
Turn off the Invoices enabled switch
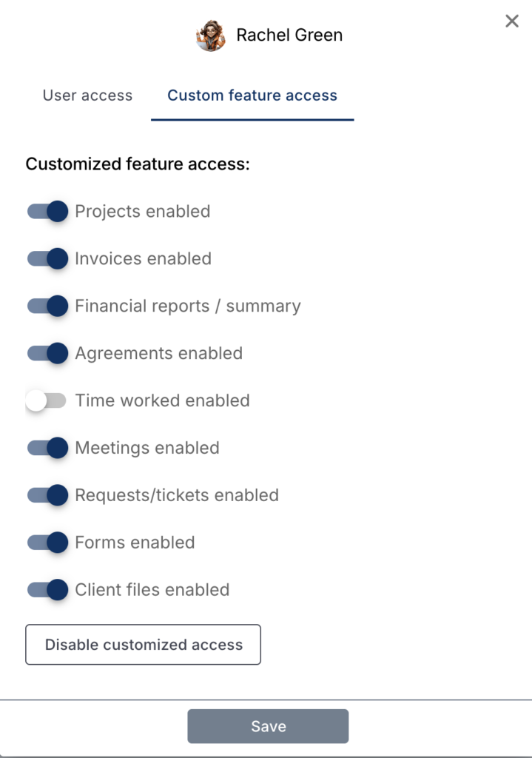tap(47, 258)
